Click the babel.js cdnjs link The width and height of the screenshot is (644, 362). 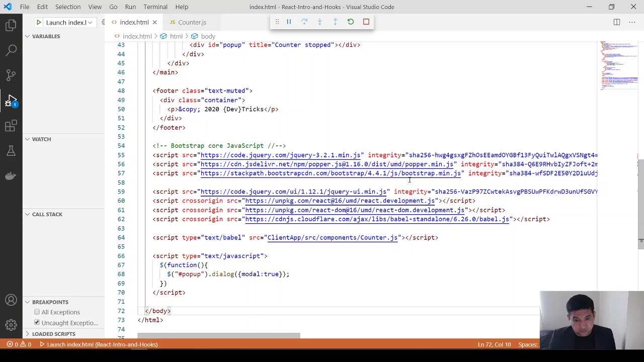(x=377, y=219)
